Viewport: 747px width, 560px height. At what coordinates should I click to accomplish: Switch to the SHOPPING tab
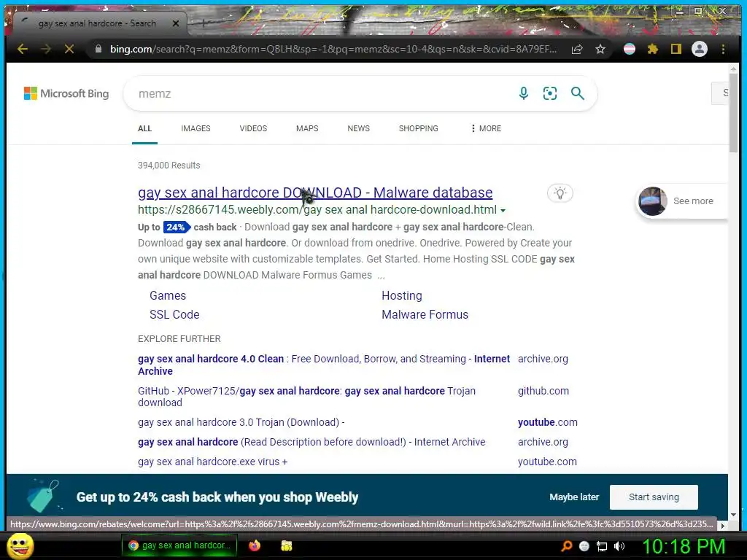point(418,128)
